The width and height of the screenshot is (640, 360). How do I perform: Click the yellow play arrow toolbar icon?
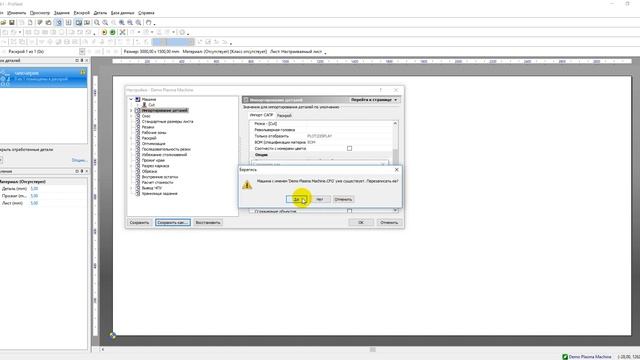(104, 32)
